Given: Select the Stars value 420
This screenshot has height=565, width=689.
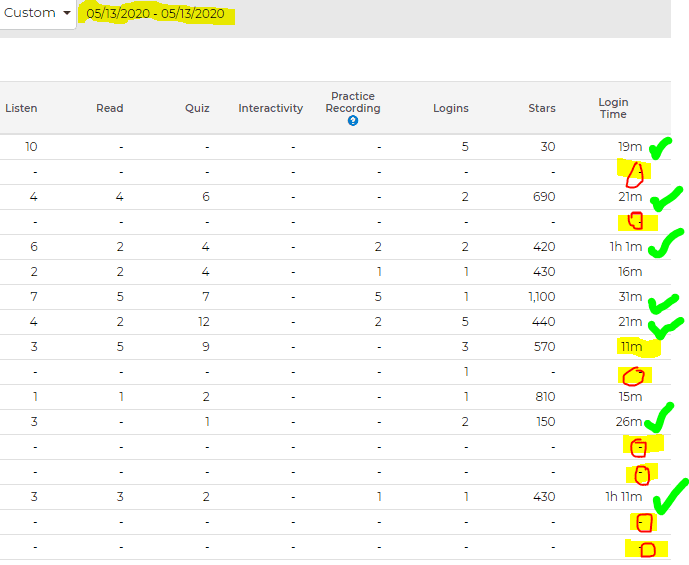Looking at the screenshot, I should 544,247.
